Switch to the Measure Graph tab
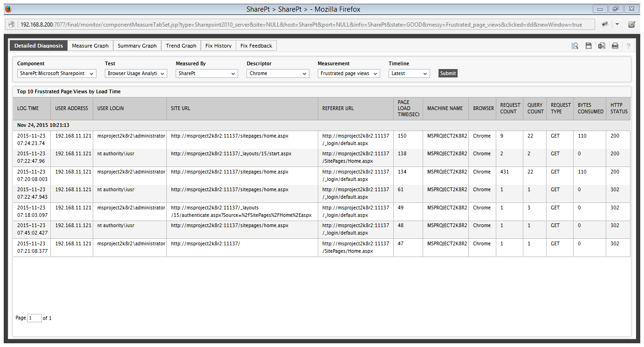Viewport: 644px width, 347px height. tap(90, 46)
